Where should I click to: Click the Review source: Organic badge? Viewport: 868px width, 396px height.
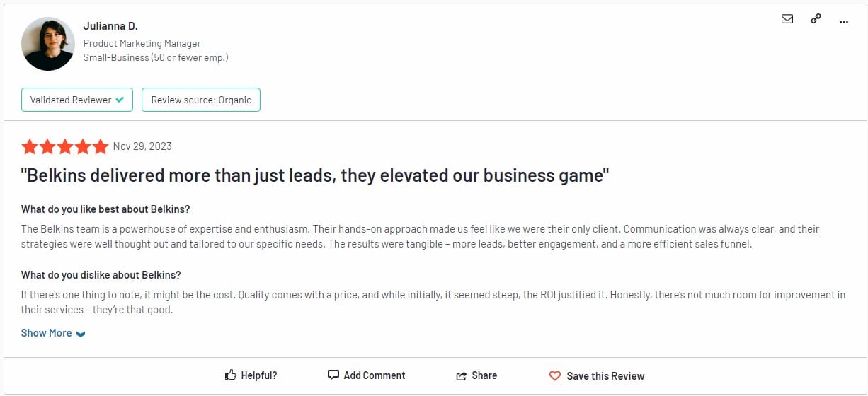coord(201,100)
